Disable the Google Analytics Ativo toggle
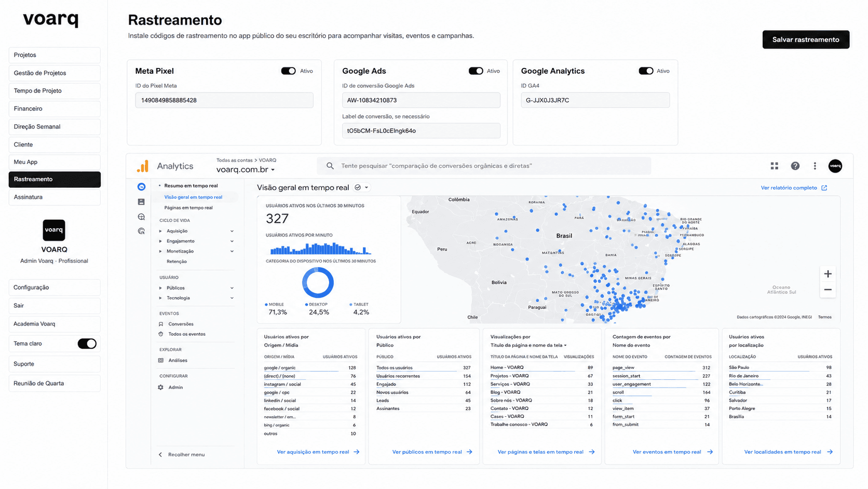868x489 pixels. coord(646,71)
